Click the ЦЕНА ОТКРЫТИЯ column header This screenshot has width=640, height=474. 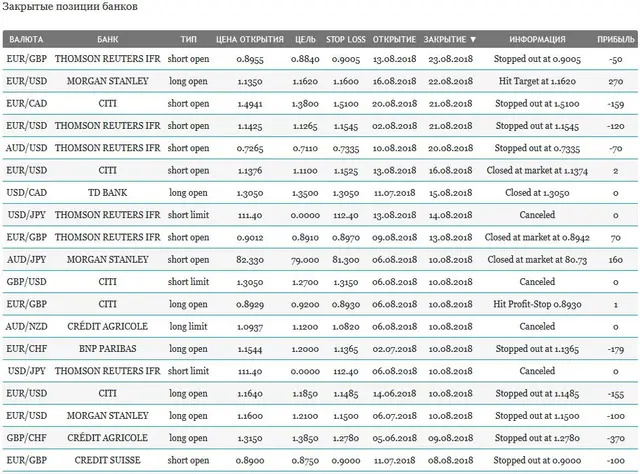250,40
